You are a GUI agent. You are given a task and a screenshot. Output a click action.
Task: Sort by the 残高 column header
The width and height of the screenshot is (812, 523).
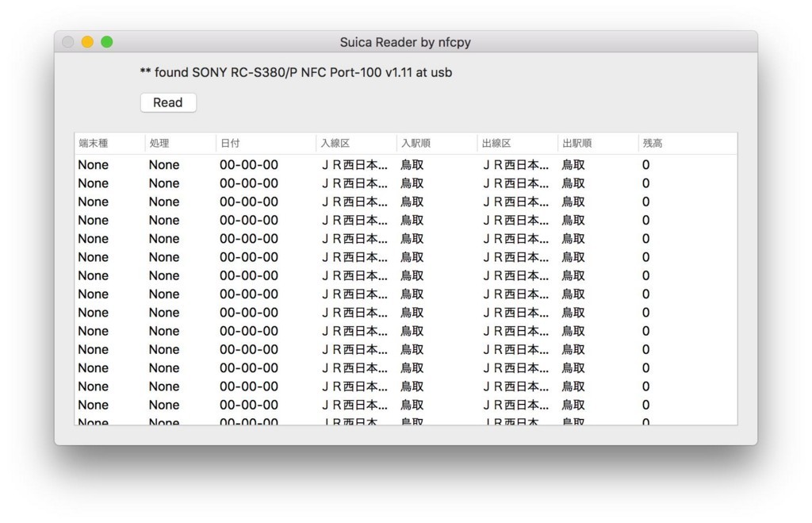point(688,143)
